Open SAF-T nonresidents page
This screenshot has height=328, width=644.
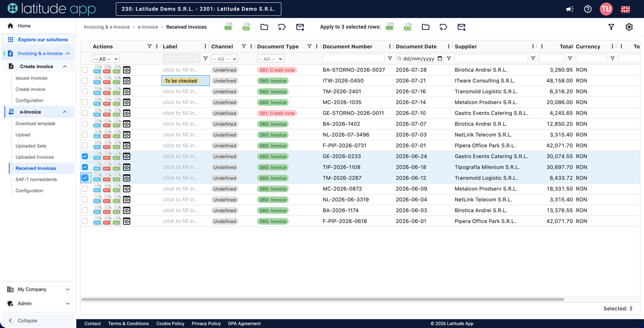[x=36, y=179]
